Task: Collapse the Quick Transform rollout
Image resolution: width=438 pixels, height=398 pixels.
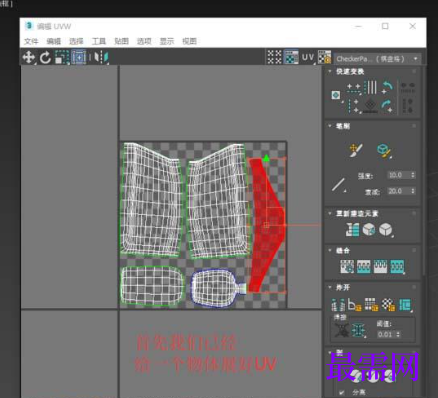Action: click(x=330, y=71)
